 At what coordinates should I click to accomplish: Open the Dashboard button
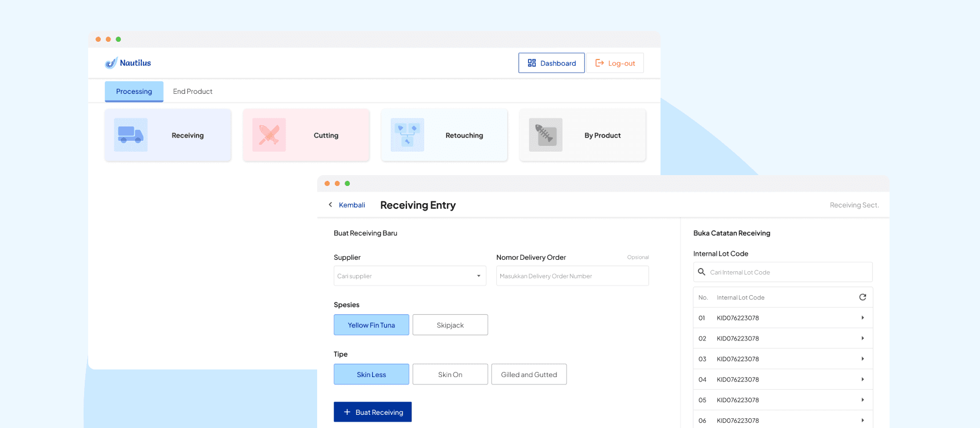552,63
